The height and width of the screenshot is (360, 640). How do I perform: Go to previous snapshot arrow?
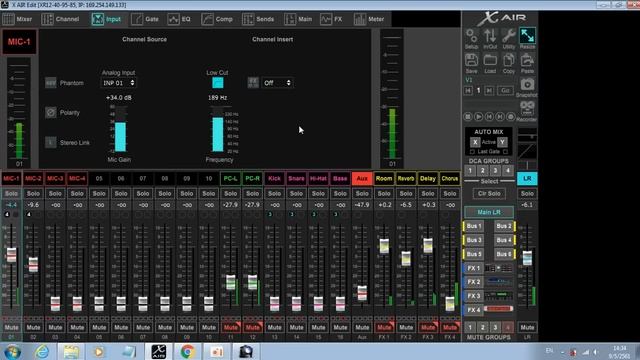468,91
